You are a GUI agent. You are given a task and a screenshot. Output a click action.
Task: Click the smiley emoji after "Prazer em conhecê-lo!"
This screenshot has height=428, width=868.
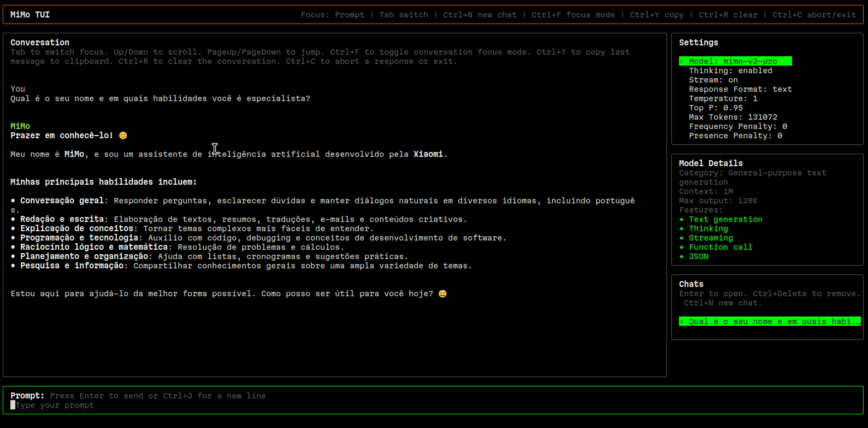click(x=123, y=136)
